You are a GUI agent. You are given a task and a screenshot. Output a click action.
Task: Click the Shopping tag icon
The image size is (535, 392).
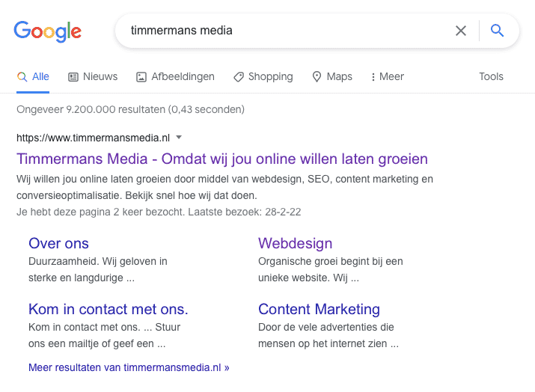click(x=239, y=76)
